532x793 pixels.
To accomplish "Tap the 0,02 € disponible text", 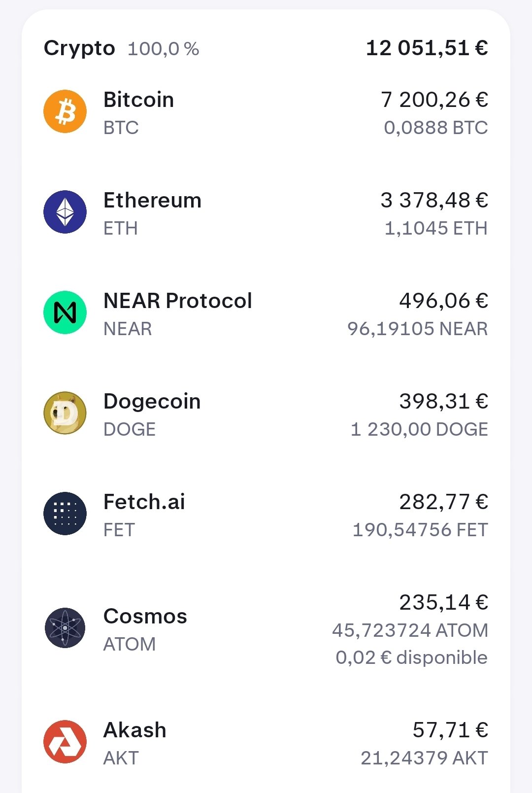I will click(x=412, y=657).
